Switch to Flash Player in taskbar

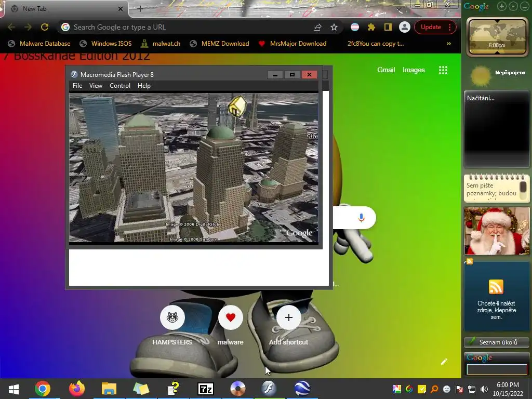point(269,389)
